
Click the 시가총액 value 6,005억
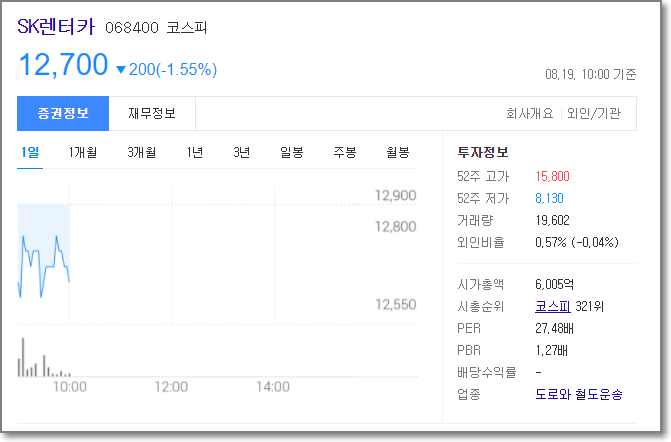555,284
